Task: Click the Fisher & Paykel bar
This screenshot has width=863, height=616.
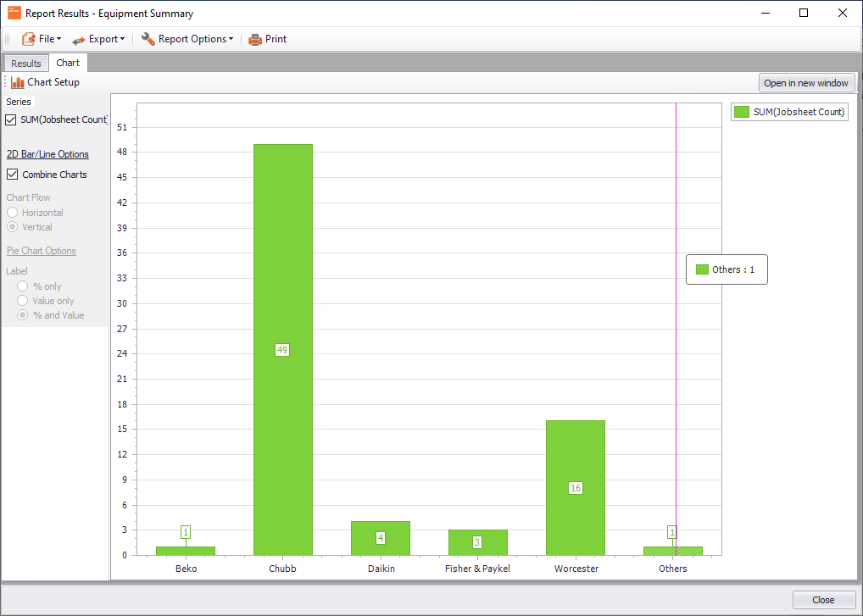Action: (478, 542)
